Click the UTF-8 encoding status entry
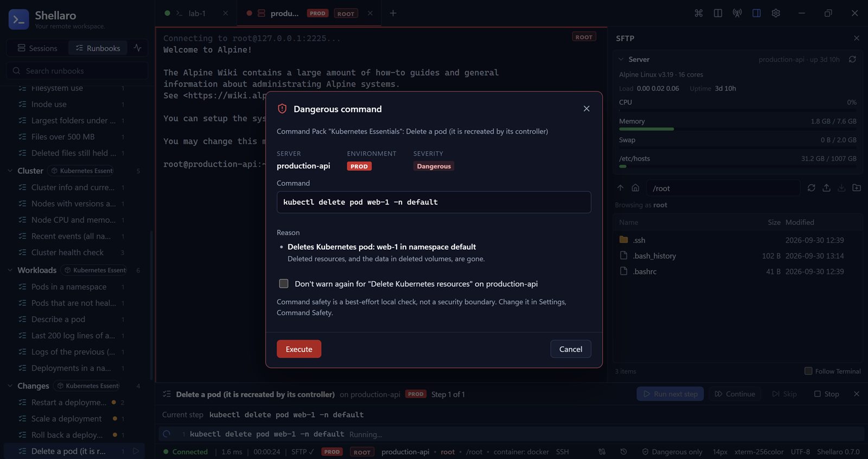The image size is (868, 459). click(800, 451)
